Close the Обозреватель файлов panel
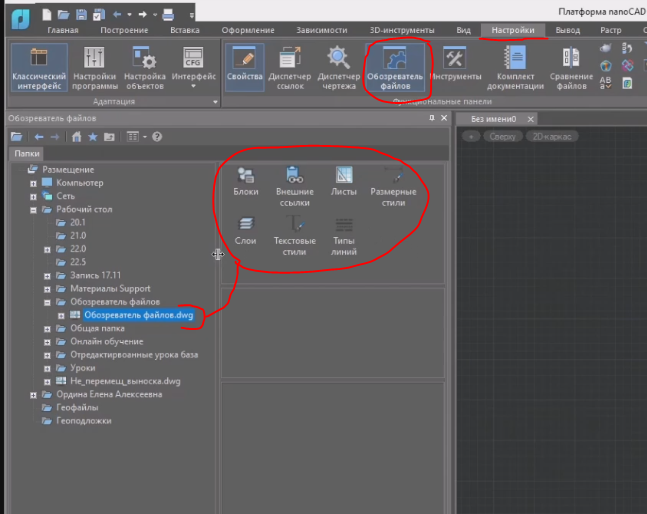This screenshot has height=514, width=647. tap(444, 118)
